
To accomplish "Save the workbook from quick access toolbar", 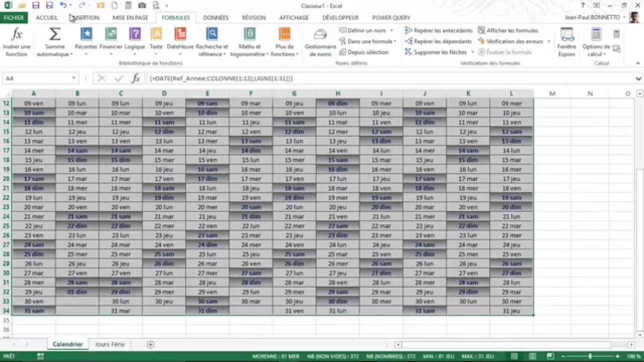I will [x=36, y=6].
